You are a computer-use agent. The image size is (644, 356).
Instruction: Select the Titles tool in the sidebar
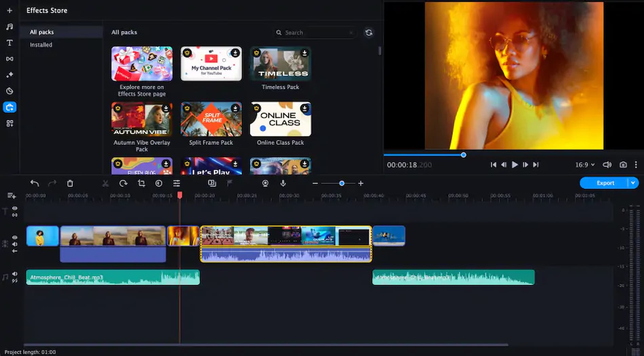[10, 43]
